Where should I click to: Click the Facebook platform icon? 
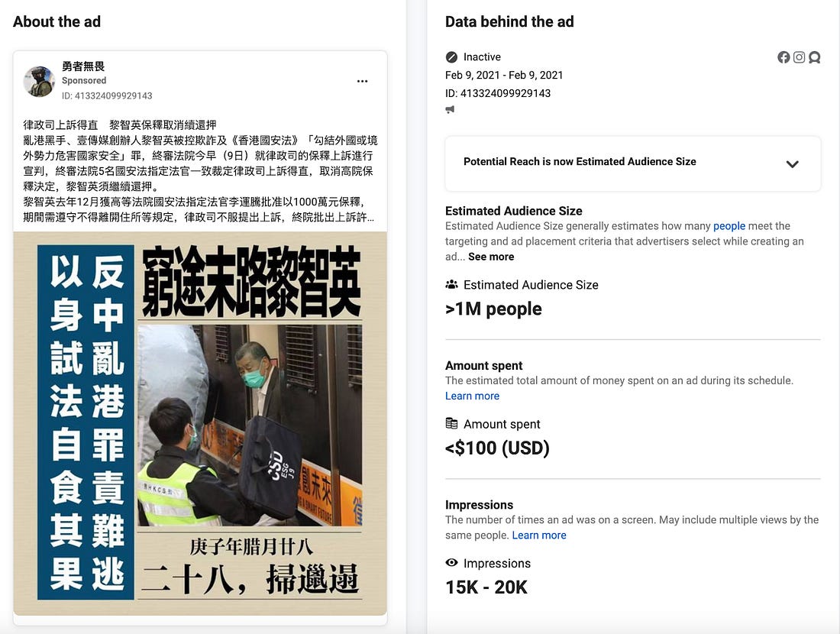click(x=783, y=57)
